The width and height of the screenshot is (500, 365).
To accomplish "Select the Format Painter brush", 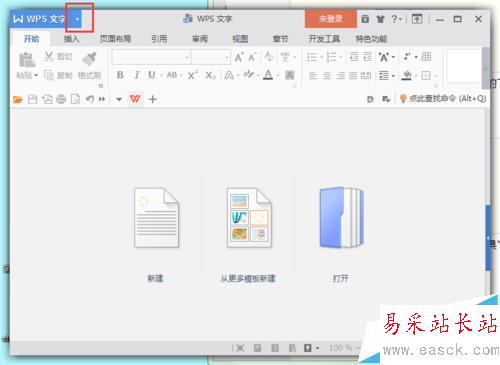I will [x=89, y=59].
